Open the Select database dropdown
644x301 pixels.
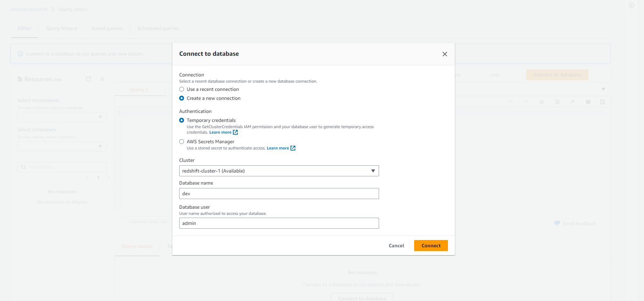click(x=62, y=117)
